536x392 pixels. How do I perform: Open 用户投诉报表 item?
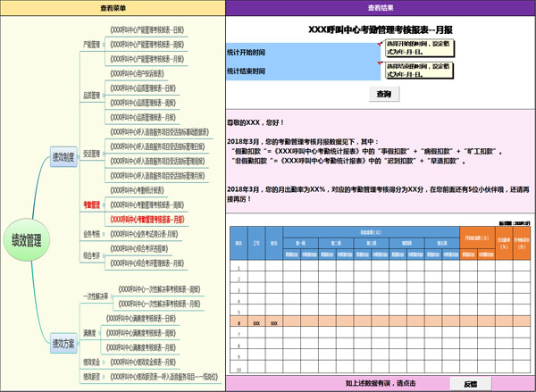[137, 74]
